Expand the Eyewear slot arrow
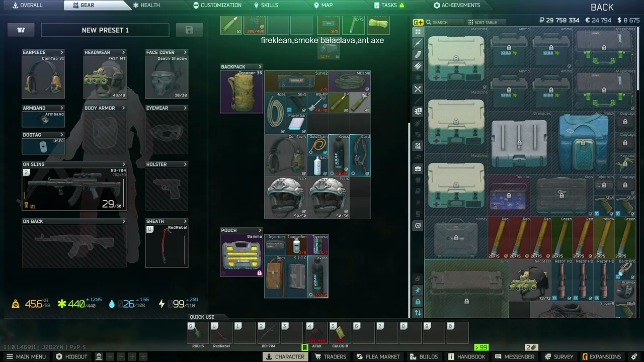Viewport: 644px width, 362px height. pyautogui.click(x=185, y=108)
